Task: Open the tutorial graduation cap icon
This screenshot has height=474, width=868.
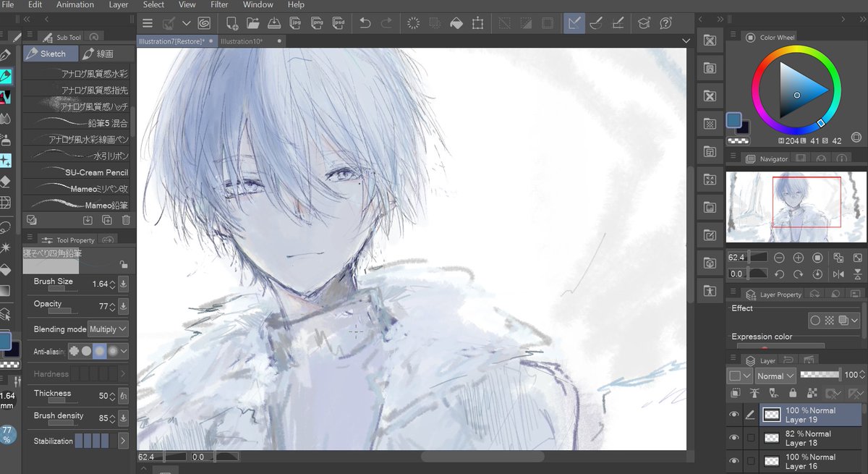Action: [643, 23]
